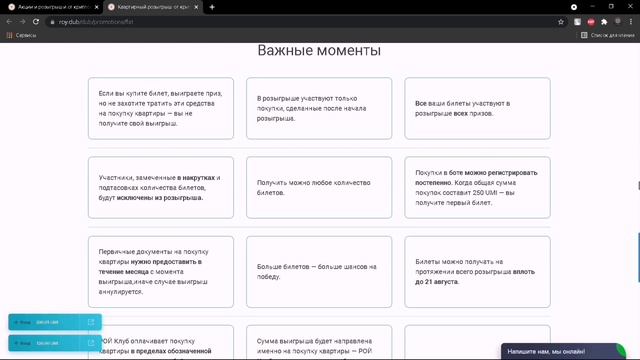
Task: Click the card 'Билеты можно получать' до 21 августа
Action: [x=477, y=271]
